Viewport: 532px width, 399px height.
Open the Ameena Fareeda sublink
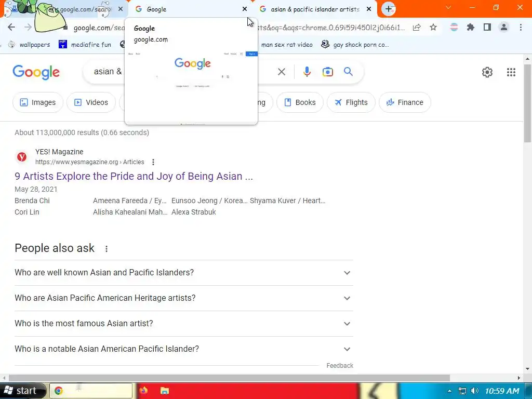[x=130, y=201]
